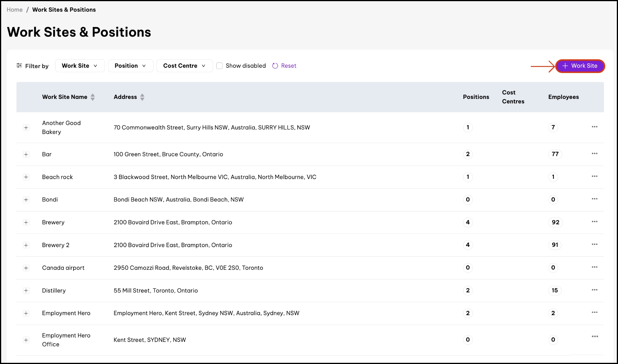Click the add Work Site button
The image size is (618, 364).
click(580, 66)
